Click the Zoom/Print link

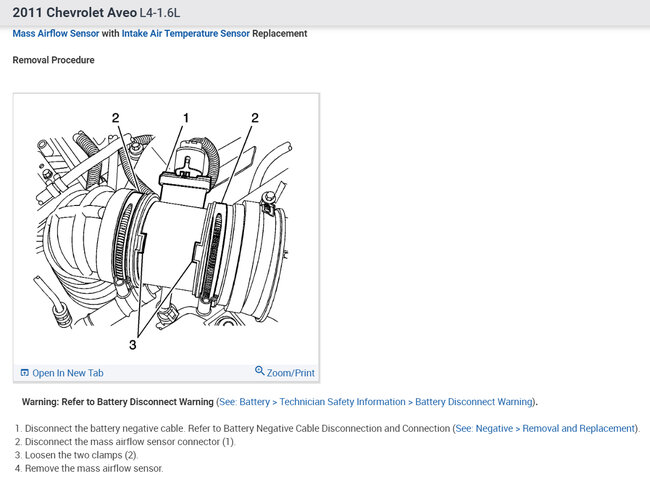coord(290,373)
